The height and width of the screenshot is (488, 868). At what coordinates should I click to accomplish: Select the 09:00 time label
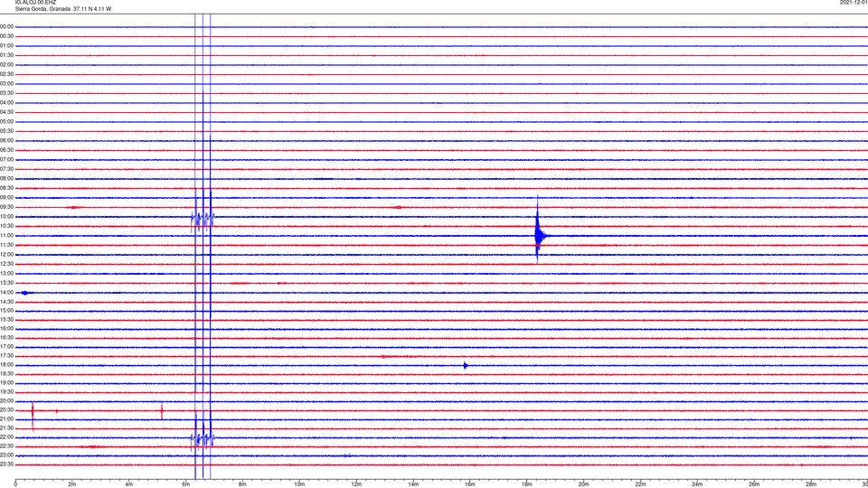[x=6, y=198]
